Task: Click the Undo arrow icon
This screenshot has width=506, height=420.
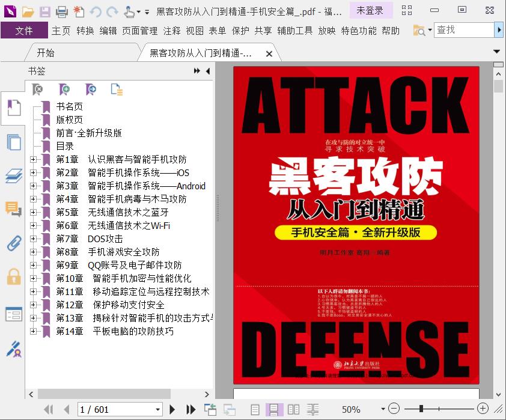Action: click(x=96, y=12)
